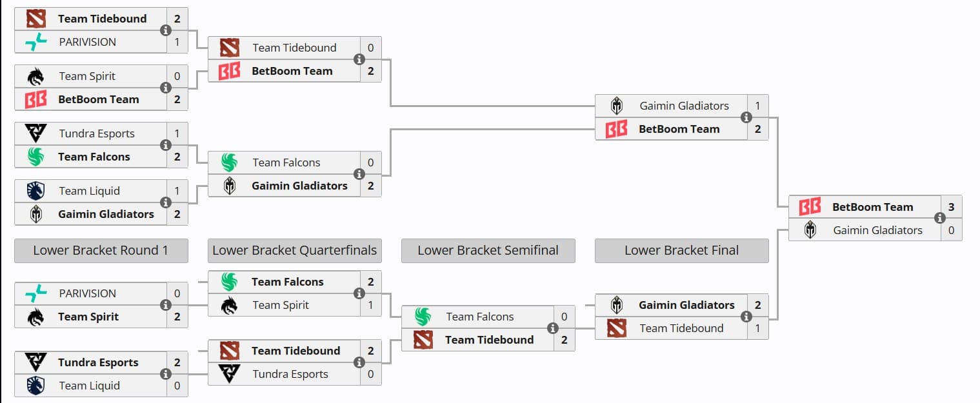Click PARIVISION logo in the Team Spirit matchup

click(35, 293)
